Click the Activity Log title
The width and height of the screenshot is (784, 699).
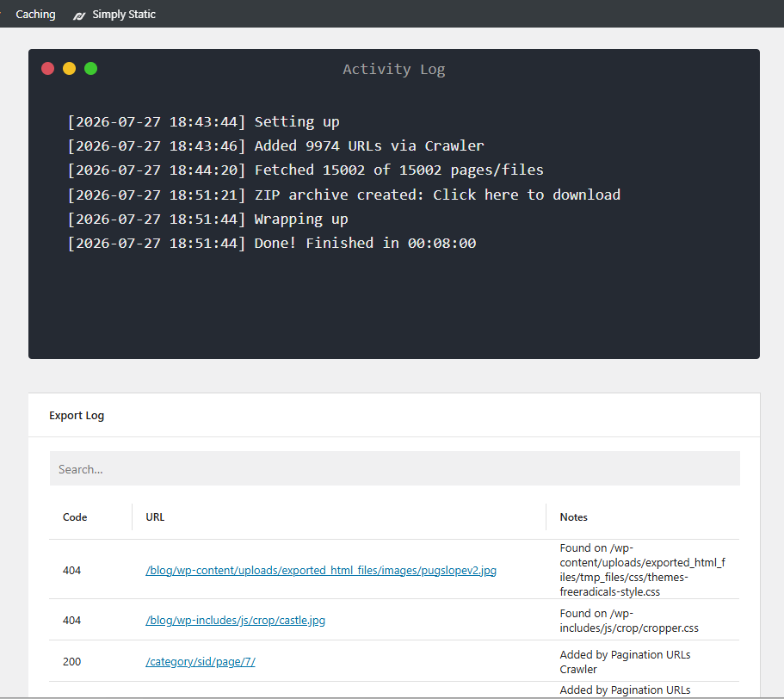(394, 69)
